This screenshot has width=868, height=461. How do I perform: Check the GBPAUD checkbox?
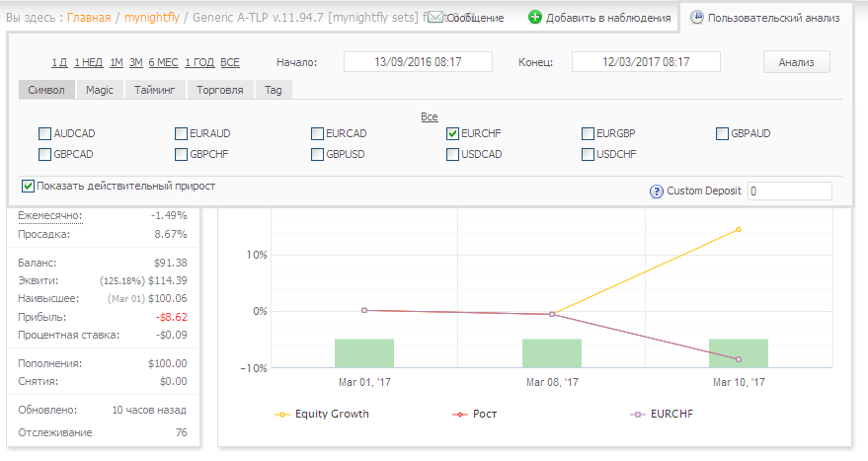point(722,133)
